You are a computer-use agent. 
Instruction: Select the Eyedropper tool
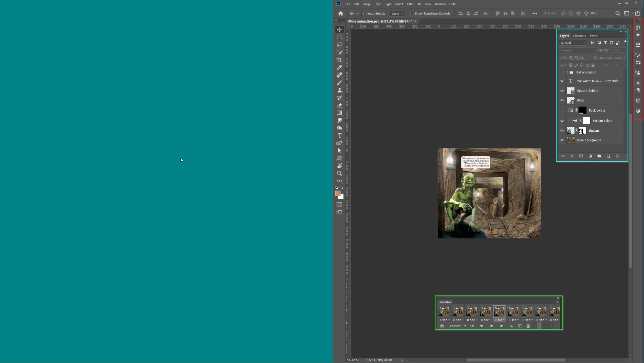point(339,68)
